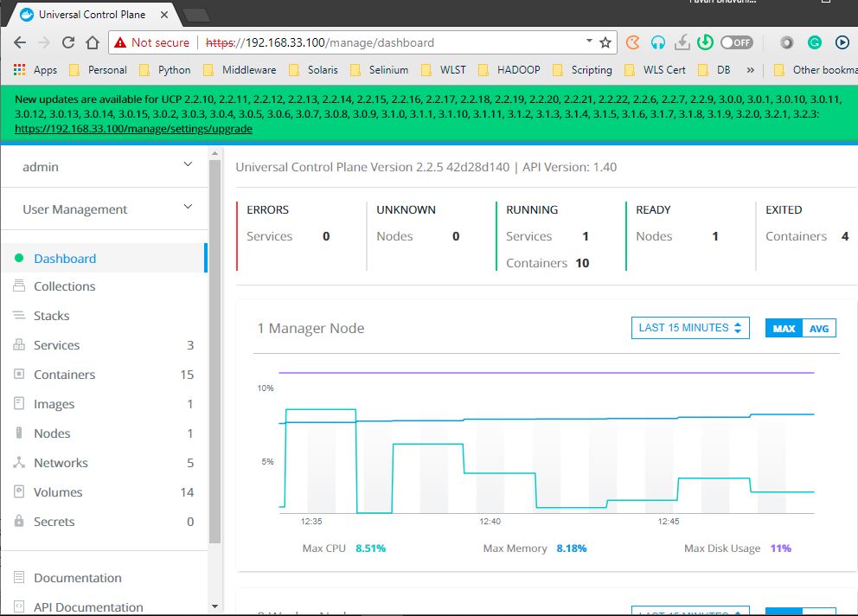Select the Images sidebar icon
Screen dimensions: 858x616
click(17, 404)
